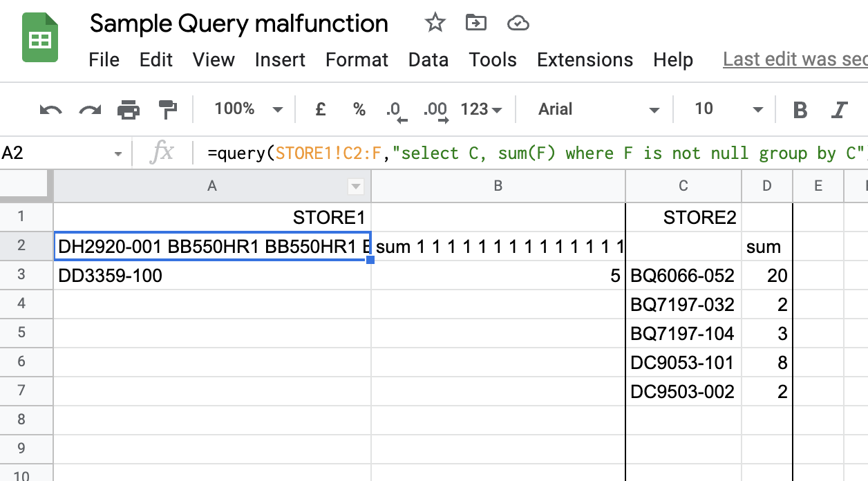Click the fx function icon
The image size is (868, 481).
pyautogui.click(x=162, y=153)
